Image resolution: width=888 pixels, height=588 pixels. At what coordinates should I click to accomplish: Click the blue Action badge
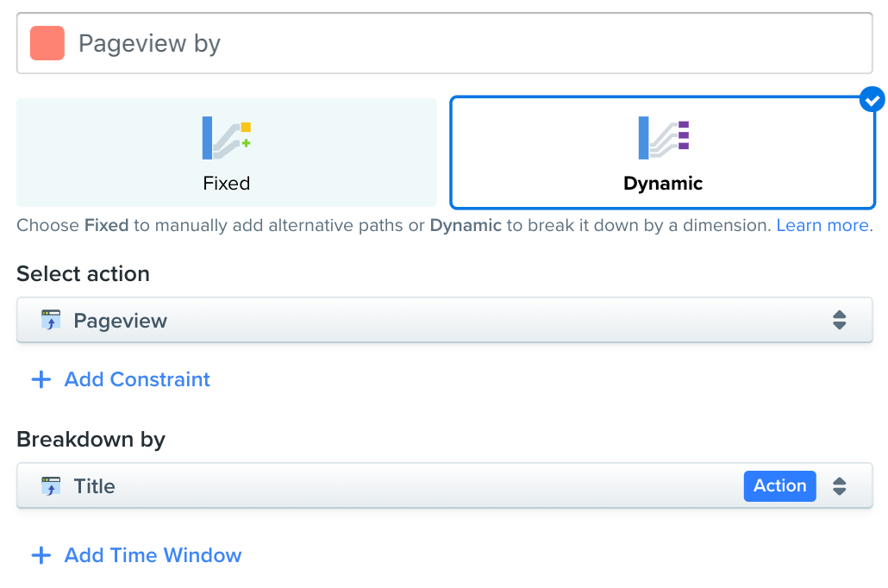click(779, 486)
